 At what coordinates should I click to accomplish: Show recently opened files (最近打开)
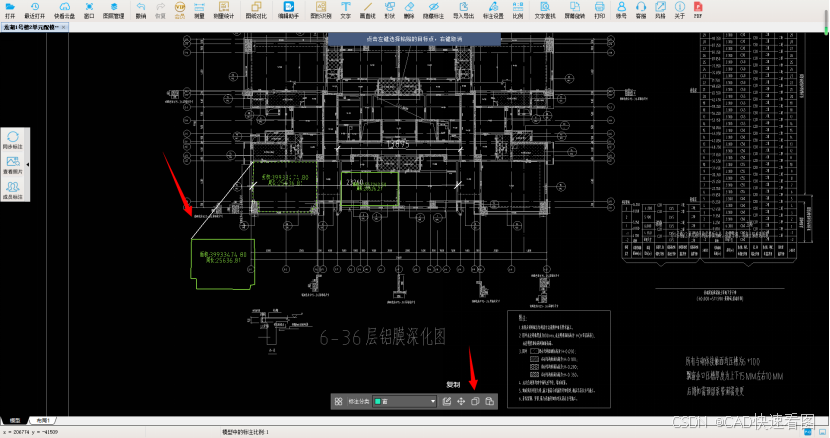pos(34,10)
